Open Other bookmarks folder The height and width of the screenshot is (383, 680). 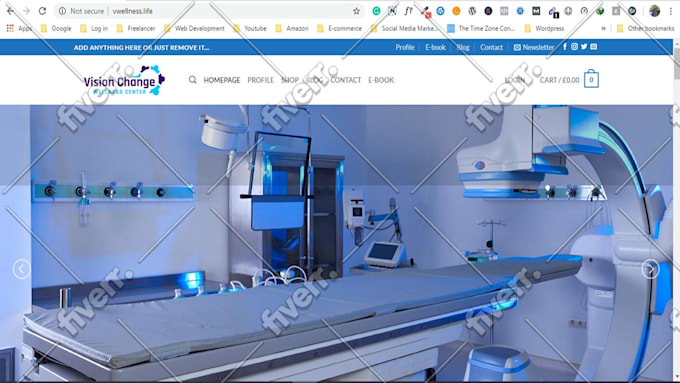645,28
